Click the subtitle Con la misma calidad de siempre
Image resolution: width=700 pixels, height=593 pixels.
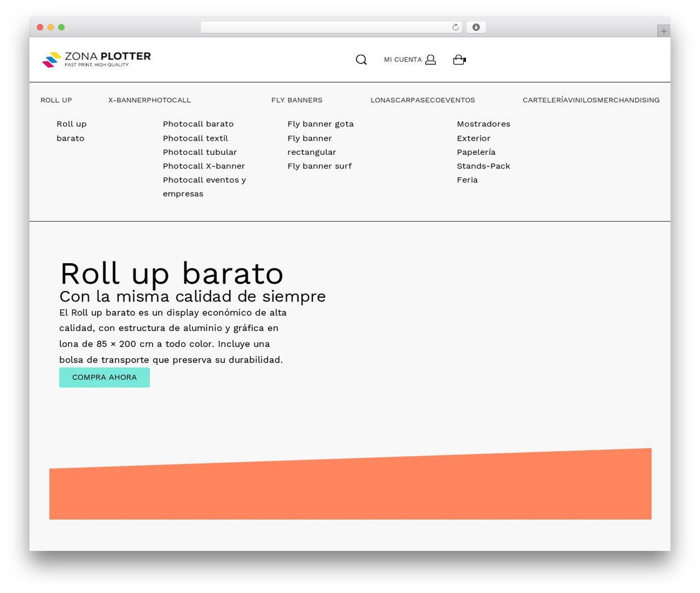192,296
